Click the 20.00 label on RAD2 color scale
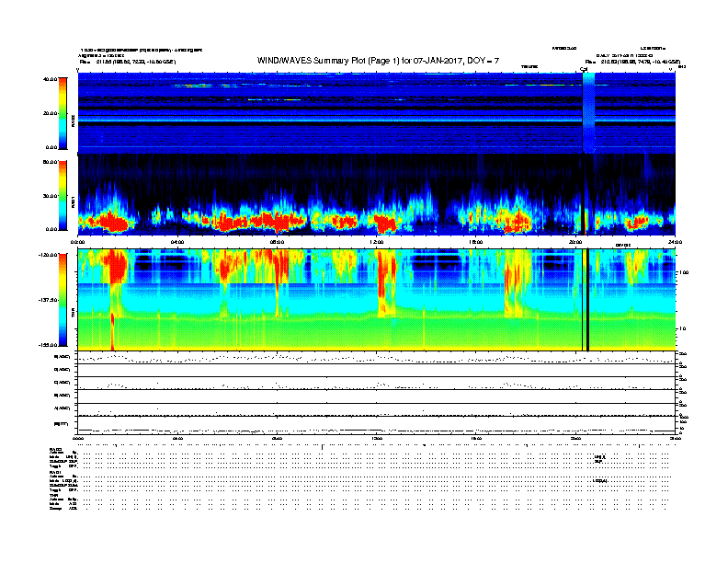Screen dimensions: 728x563 49,113
